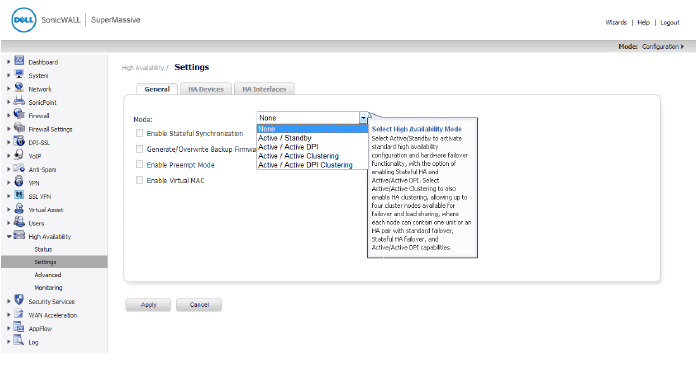Open the Mode dropdown arrow
The width and height of the screenshot is (700, 367).
(x=363, y=118)
